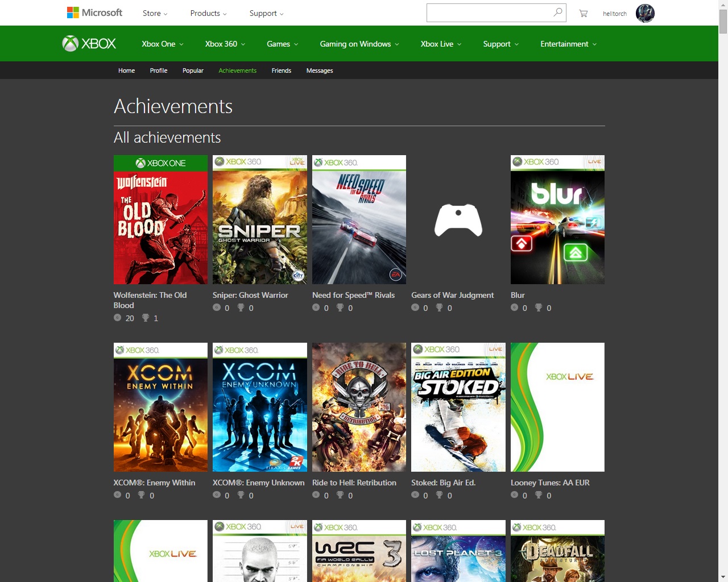Open the green bar Support dropdown
The image size is (728, 582).
[500, 44]
